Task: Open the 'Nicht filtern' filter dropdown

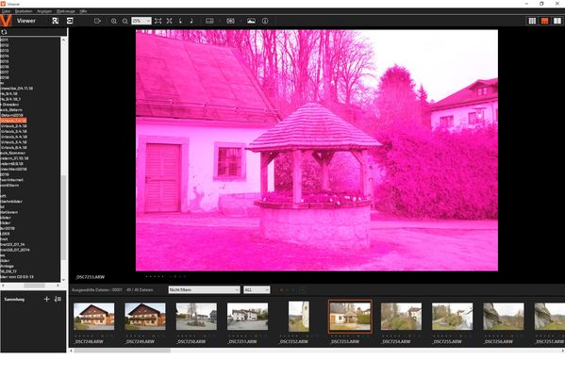Action: point(204,290)
